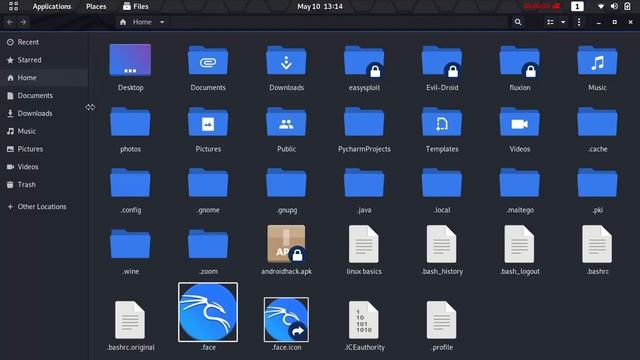640x360 pixels.
Task: Open the .java folder
Action: 364,183
